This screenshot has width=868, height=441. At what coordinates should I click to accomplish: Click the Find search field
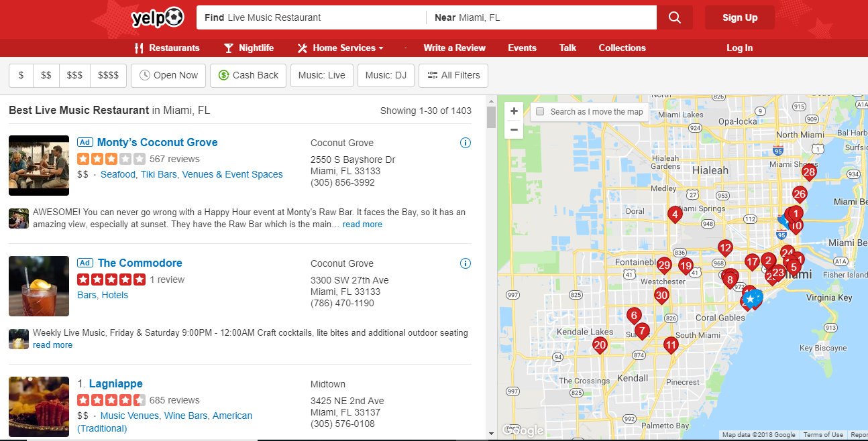pos(311,17)
